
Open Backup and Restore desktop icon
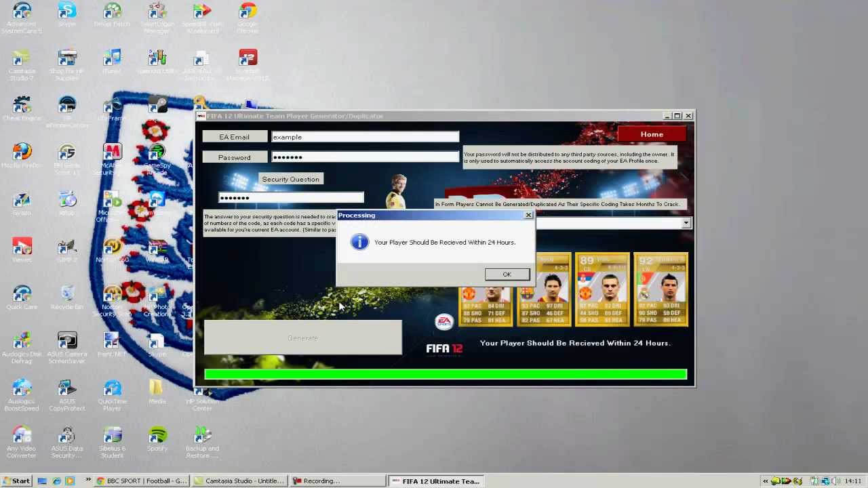tap(202, 442)
